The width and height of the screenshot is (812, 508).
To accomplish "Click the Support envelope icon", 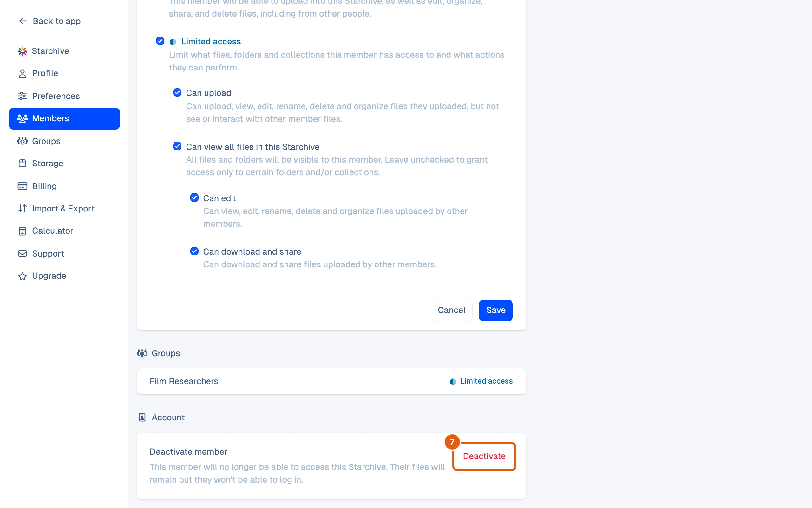I will pos(23,254).
